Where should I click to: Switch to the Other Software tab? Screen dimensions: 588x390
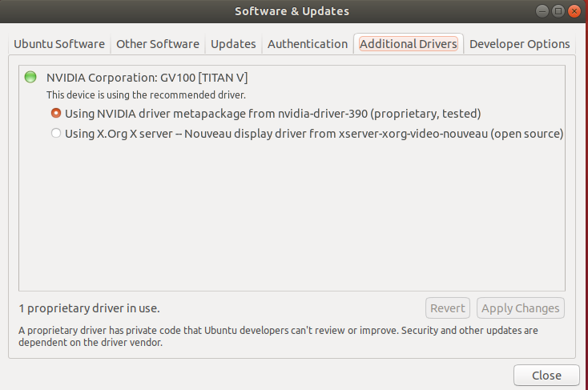click(x=158, y=44)
